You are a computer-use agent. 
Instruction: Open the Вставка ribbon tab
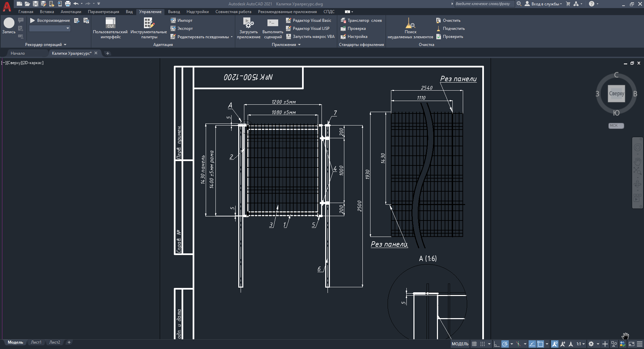[47, 12]
